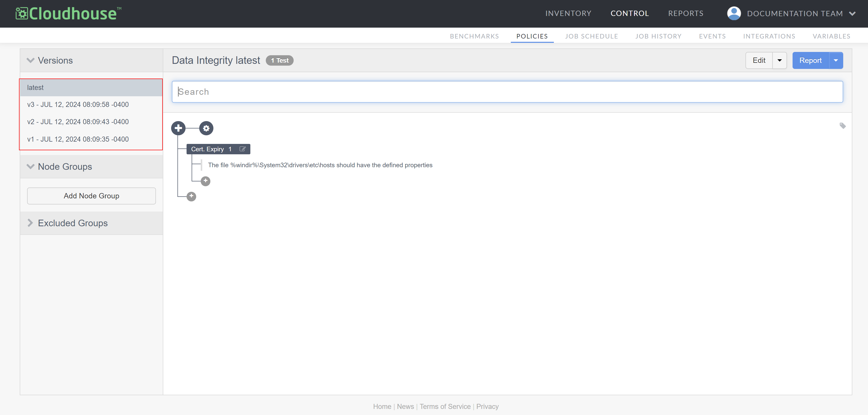Viewport: 868px width, 415px height.
Task: Open the Inventory menu
Action: tap(568, 13)
